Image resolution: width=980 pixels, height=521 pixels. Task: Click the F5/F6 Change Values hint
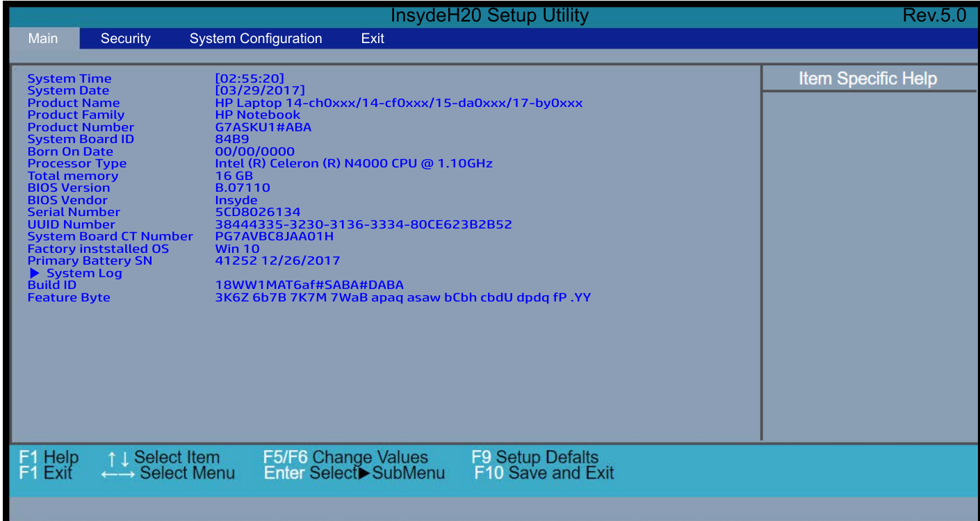click(345, 458)
